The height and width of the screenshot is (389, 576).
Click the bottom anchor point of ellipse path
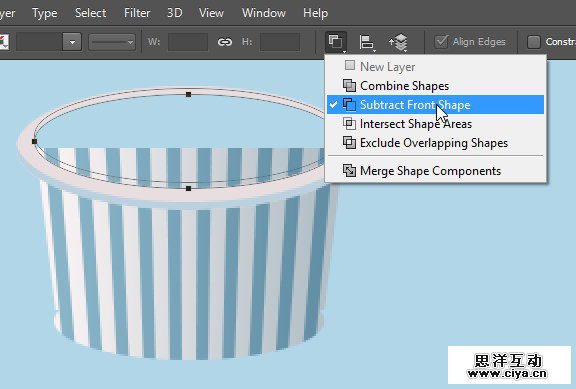pyautogui.click(x=188, y=188)
